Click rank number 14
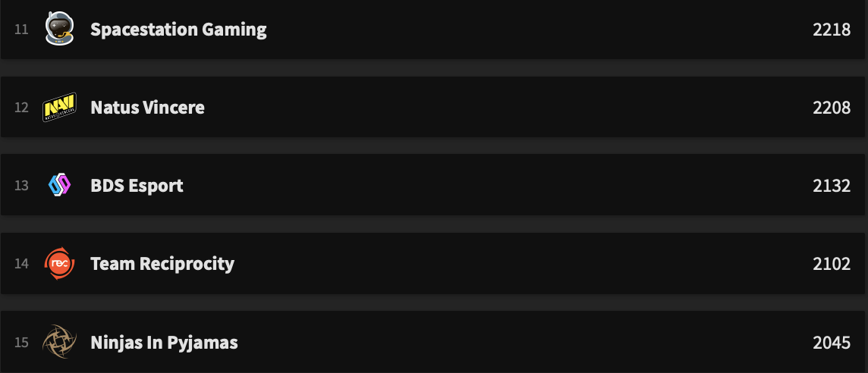Image resolution: width=868 pixels, height=373 pixels. click(21, 264)
